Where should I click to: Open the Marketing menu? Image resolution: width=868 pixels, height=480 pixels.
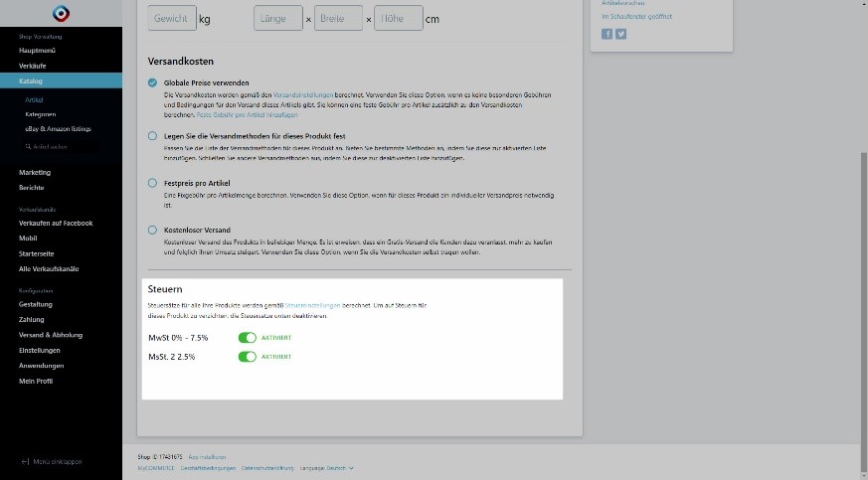coord(35,172)
